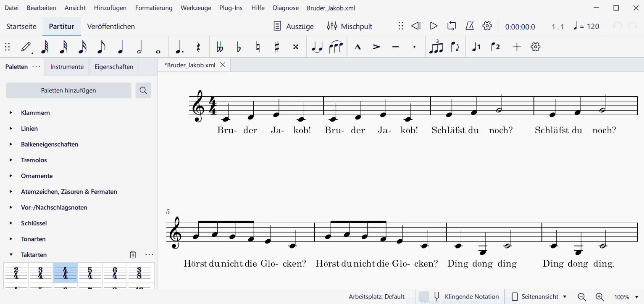Select the 3/4 time signature

pos(40,273)
